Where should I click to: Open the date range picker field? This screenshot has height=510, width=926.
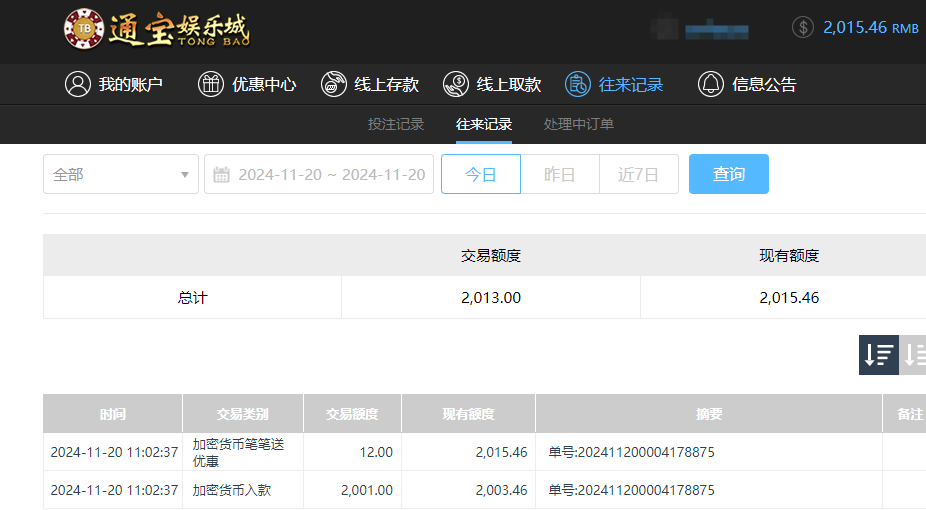click(x=330, y=174)
